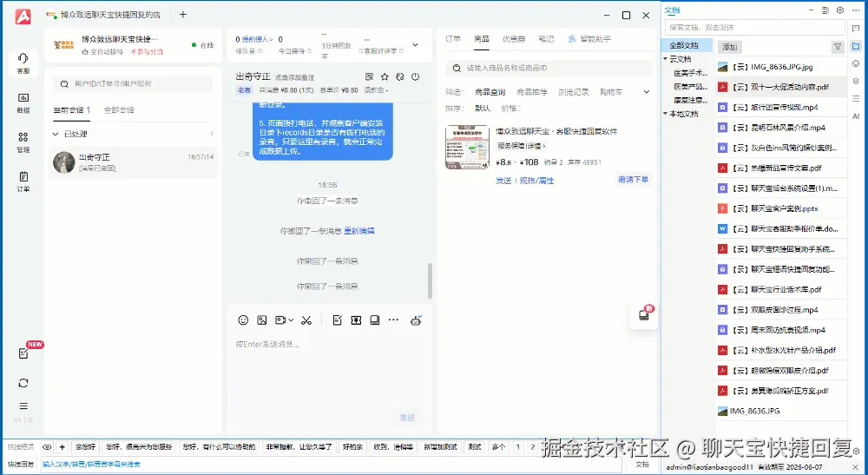Open the 管理 section in left sidebar
868x475 pixels.
click(23, 142)
